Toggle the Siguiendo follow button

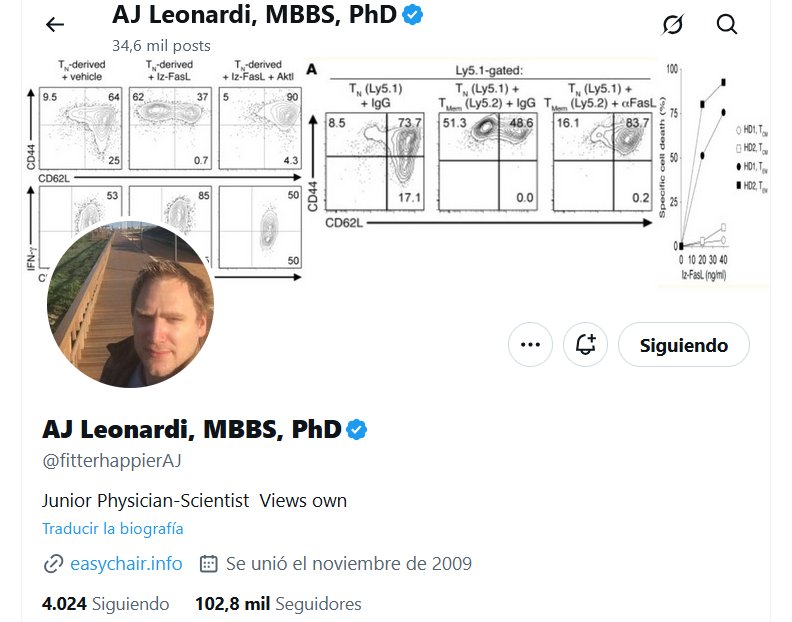[x=683, y=345]
